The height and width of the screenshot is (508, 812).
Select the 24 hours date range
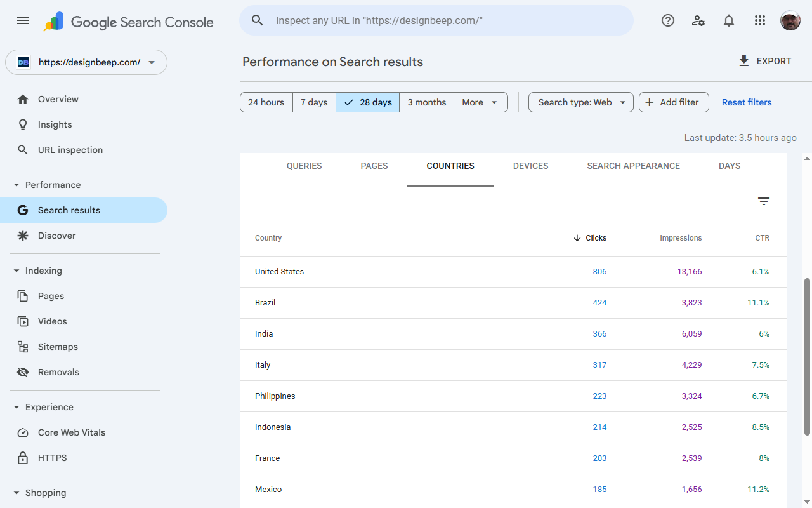point(266,102)
